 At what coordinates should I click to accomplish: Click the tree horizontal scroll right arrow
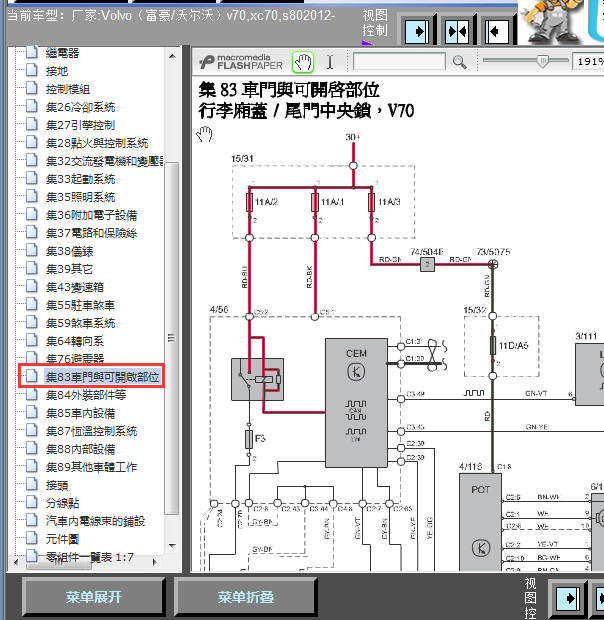[155, 562]
